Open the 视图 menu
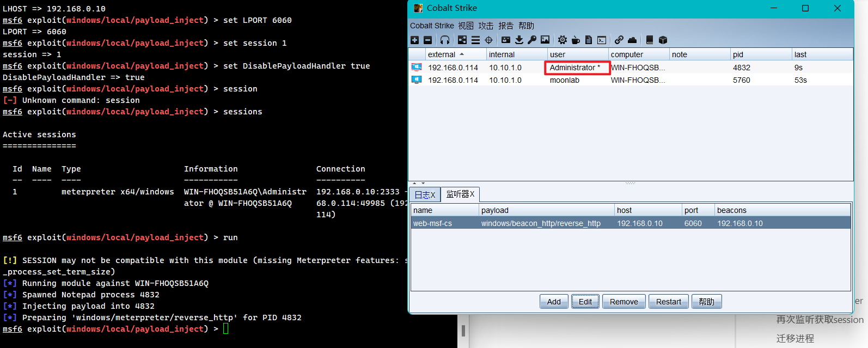Image resolution: width=868 pixels, height=348 pixels. pos(466,26)
